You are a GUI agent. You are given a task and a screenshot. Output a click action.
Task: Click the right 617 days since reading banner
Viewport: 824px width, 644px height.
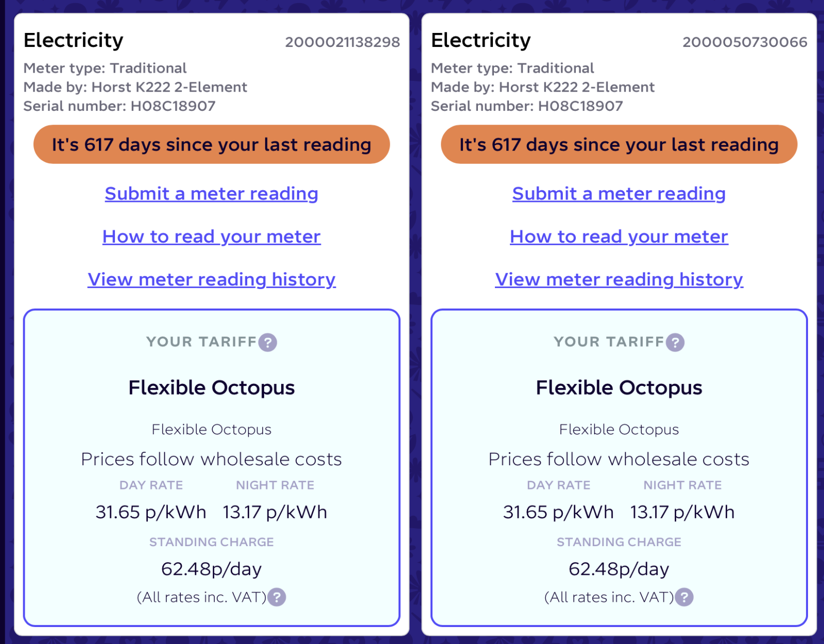[619, 144]
